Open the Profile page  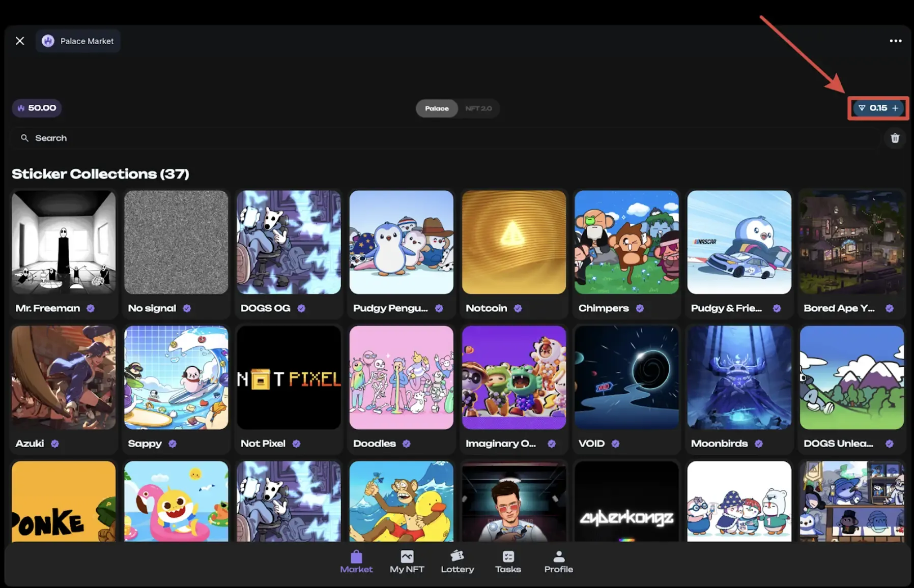(558, 562)
